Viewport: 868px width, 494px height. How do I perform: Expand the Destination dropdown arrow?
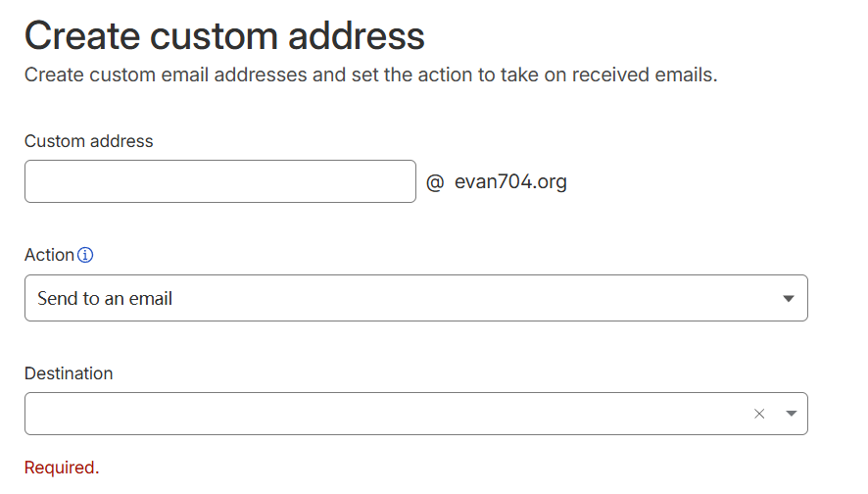791,414
